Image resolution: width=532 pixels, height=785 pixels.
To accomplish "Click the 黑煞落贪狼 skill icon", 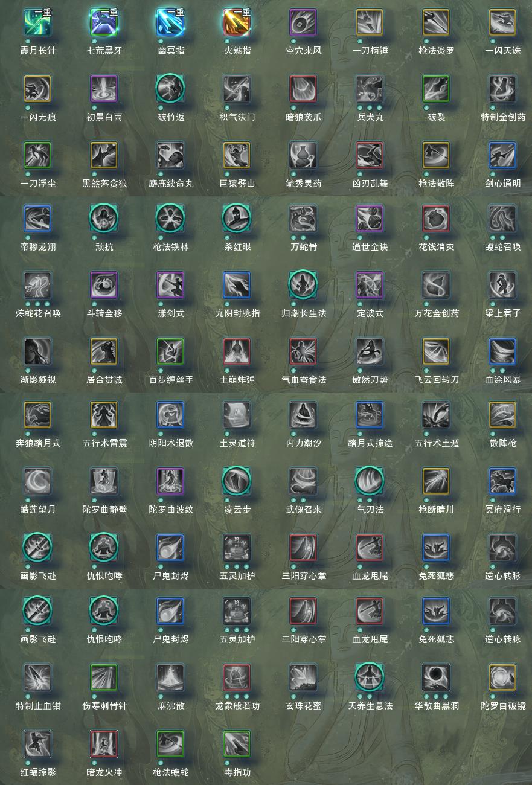I will click(104, 155).
